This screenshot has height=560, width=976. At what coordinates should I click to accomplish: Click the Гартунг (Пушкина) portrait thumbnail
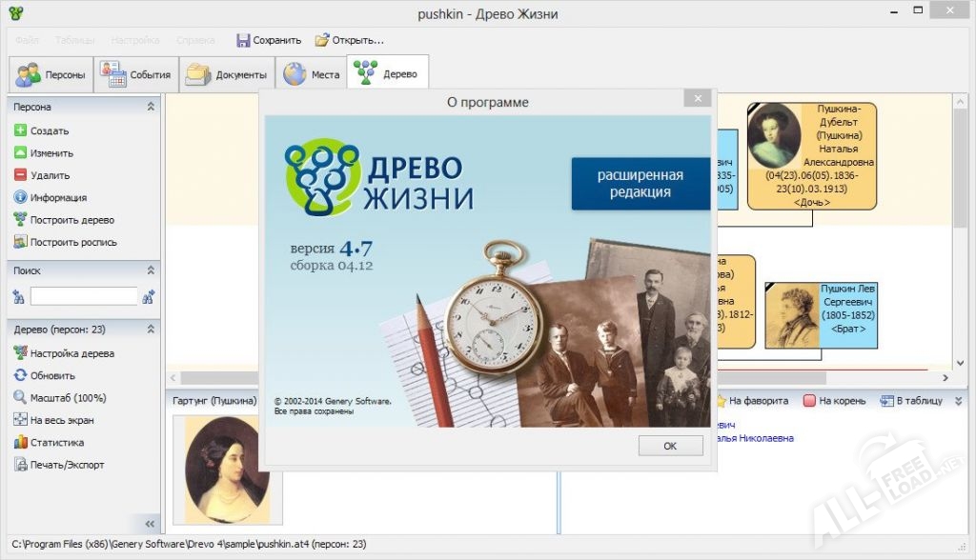click(x=227, y=469)
